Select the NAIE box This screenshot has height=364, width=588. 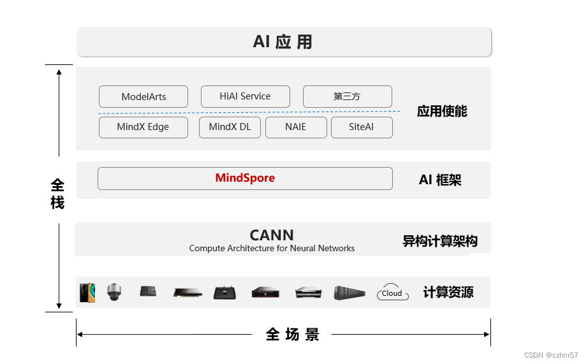296,127
